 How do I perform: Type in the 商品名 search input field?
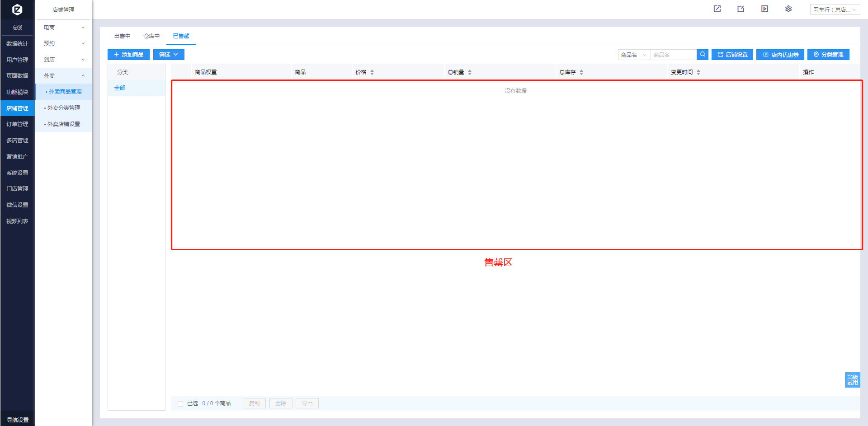pos(673,55)
